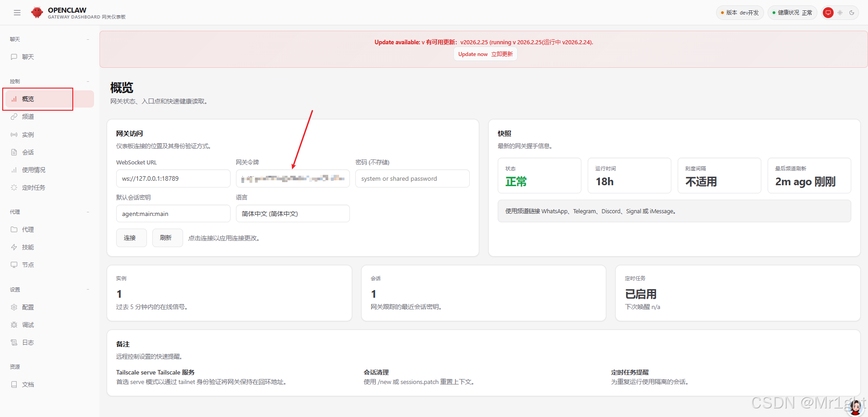Click the bug icon beside 调试
868x417 pixels.
[x=14, y=325]
